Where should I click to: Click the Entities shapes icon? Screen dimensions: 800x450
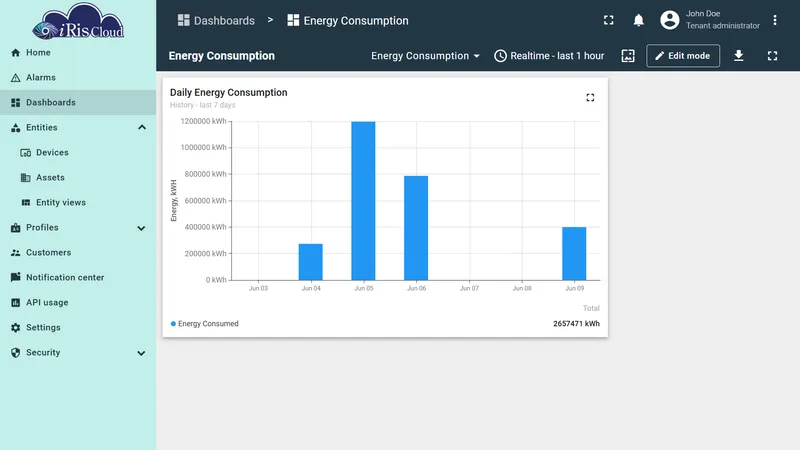coord(16,128)
